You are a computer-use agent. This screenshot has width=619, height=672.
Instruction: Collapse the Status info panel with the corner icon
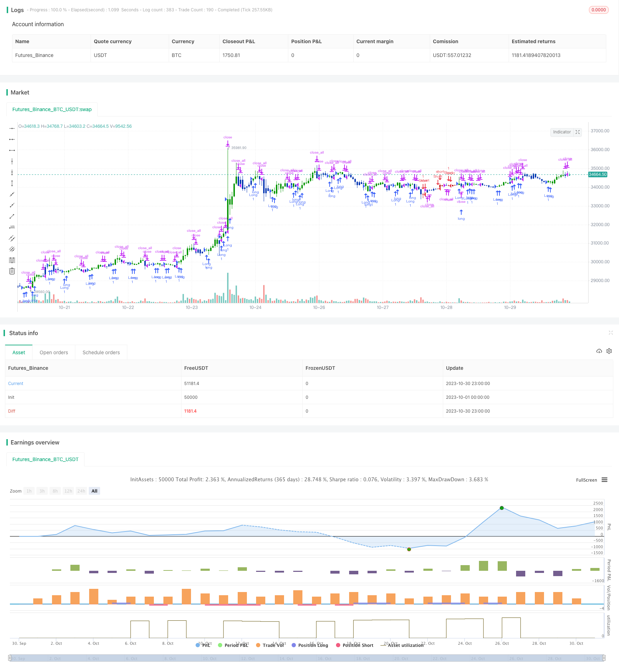click(x=611, y=333)
